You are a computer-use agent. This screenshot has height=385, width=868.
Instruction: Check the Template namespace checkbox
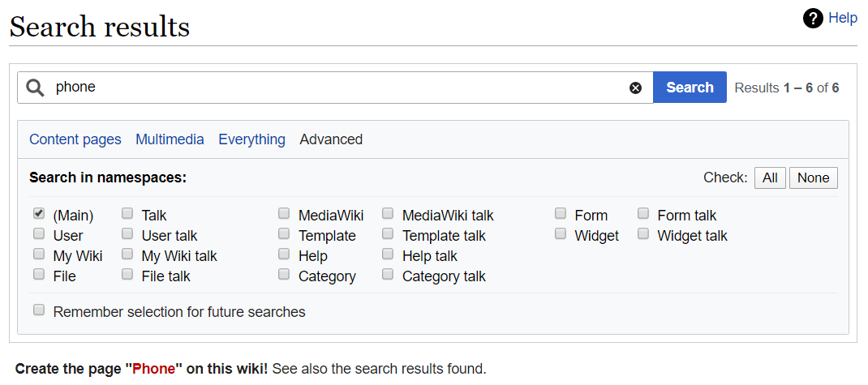click(x=284, y=234)
